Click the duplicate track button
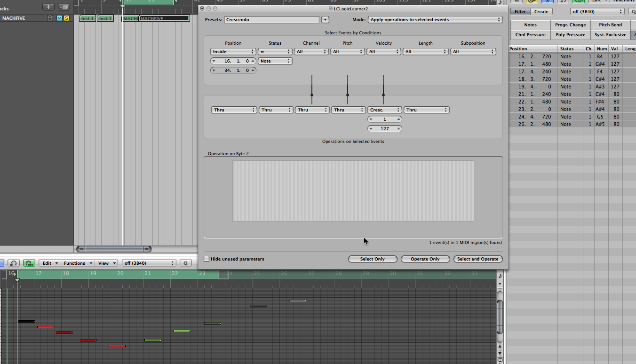The image size is (636, 364). tap(64, 7)
